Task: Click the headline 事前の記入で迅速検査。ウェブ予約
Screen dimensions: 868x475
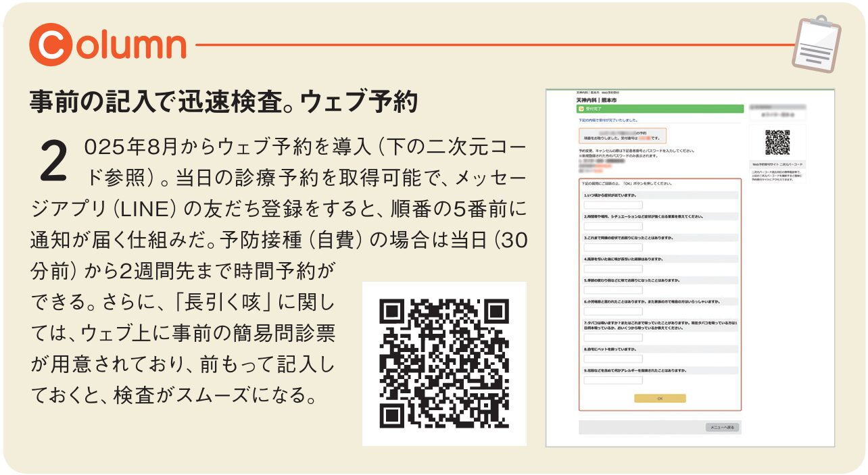Action: tap(224, 101)
